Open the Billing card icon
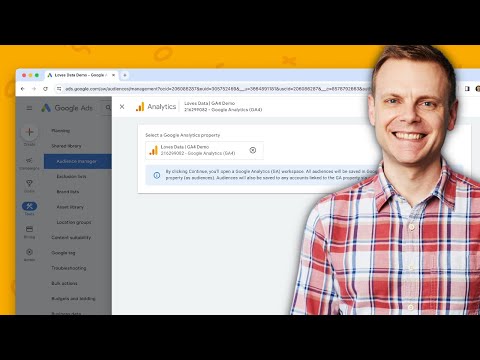This screenshot has width=480, height=360. tap(29, 229)
